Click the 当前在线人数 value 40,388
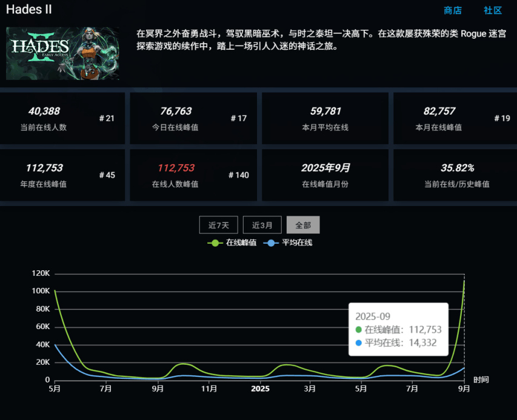Viewport: 517px width, 420px height. click(x=44, y=112)
